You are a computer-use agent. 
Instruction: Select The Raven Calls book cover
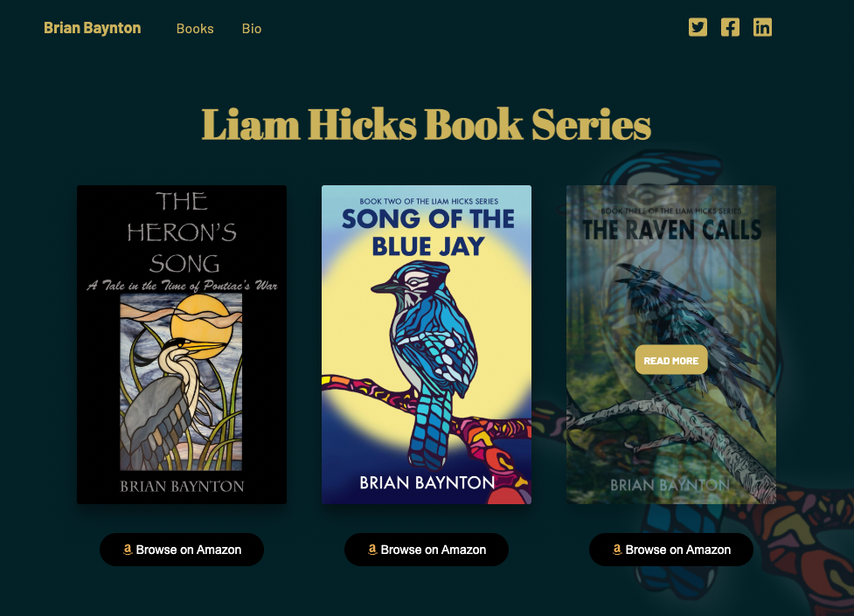point(671,345)
